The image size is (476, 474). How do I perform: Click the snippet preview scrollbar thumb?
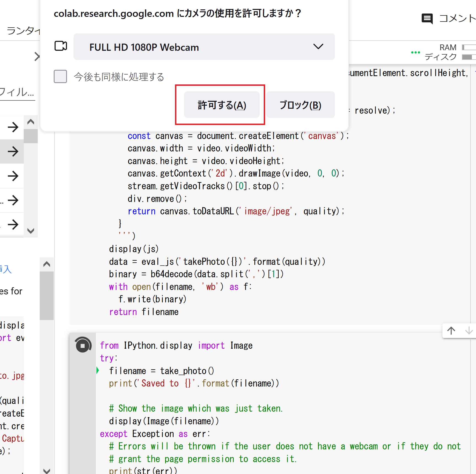click(47, 295)
